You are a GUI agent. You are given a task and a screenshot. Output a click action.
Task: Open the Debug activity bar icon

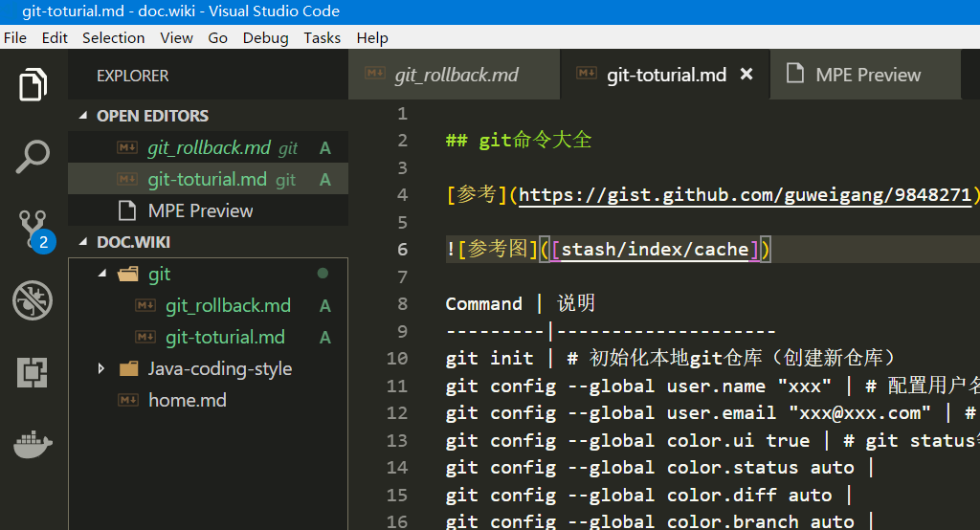33,300
